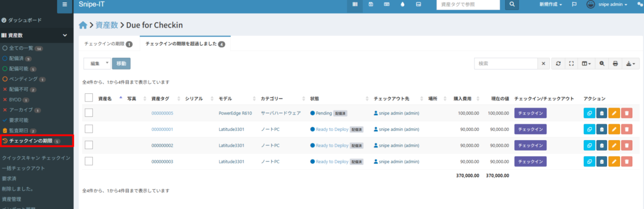This screenshot has height=209, width=644.
Task: Sort by 資産名 column
Action: 105,99
